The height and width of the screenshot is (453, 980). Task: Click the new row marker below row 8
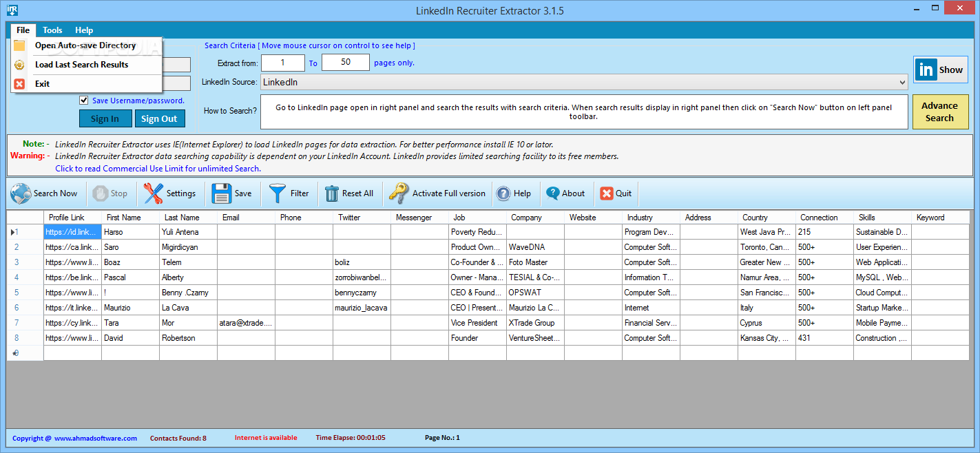25,353
